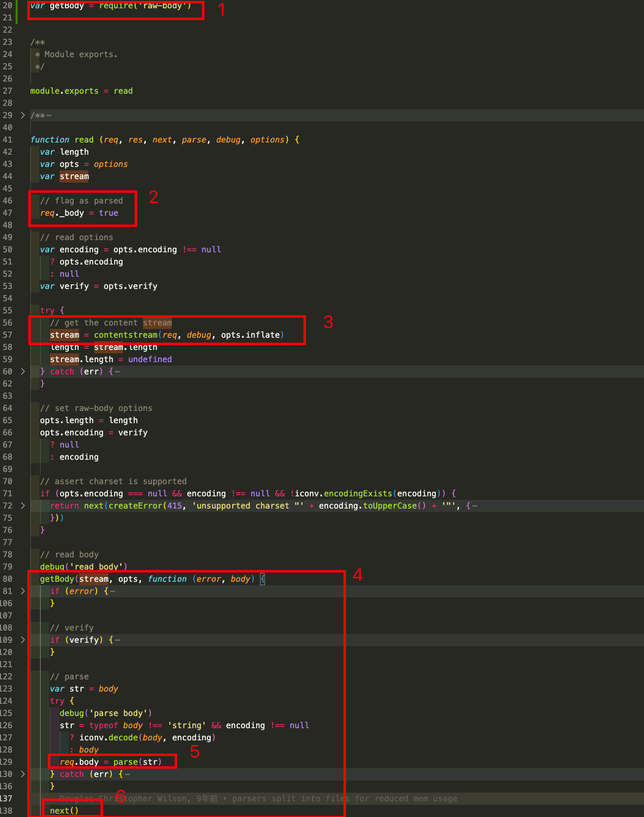This screenshot has width=644, height=817.
Task: Click 'getBody' call on line 80
Action: [x=57, y=579]
